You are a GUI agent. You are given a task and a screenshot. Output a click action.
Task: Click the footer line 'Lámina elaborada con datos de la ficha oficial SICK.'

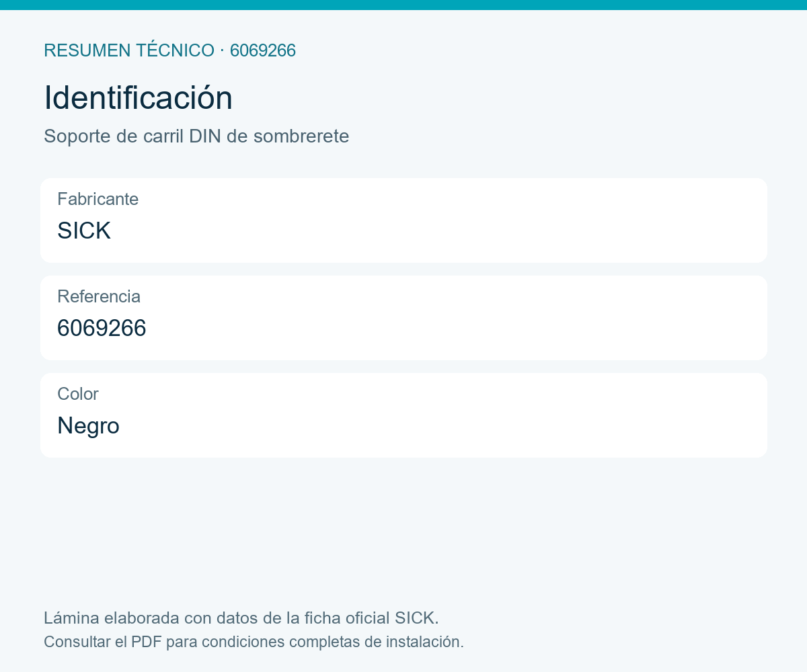(241, 618)
